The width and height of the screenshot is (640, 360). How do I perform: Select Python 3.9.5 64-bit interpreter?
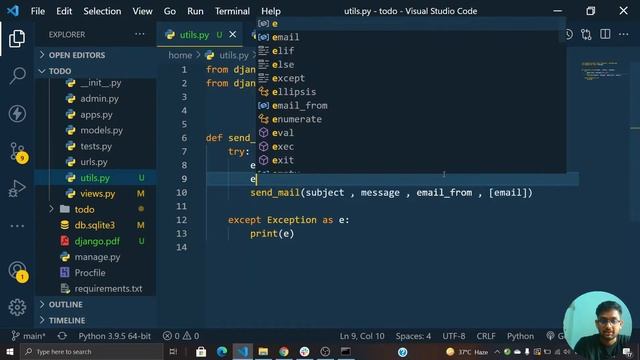pyautogui.click(x=115, y=336)
